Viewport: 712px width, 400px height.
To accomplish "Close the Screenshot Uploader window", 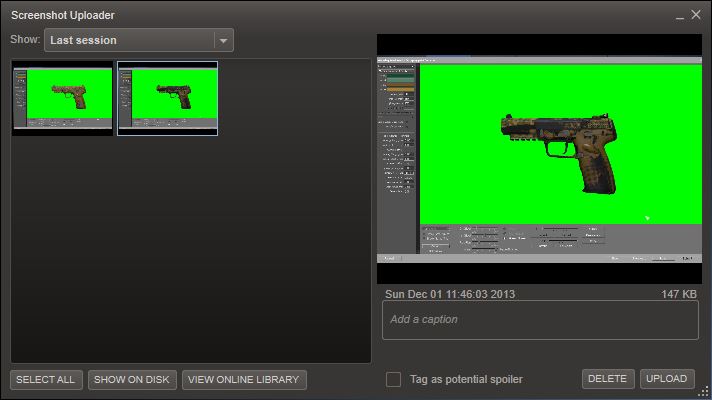I will [696, 15].
